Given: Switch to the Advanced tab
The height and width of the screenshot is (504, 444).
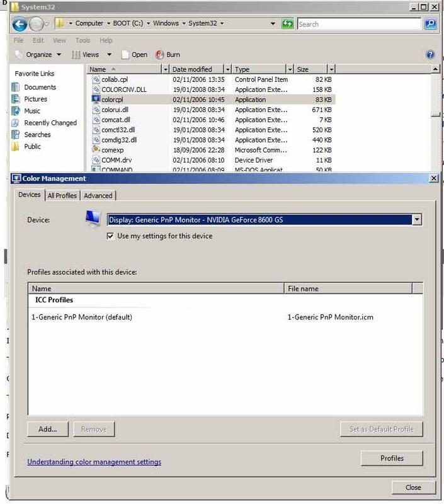Looking at the screenshot, I should point(98,196).
